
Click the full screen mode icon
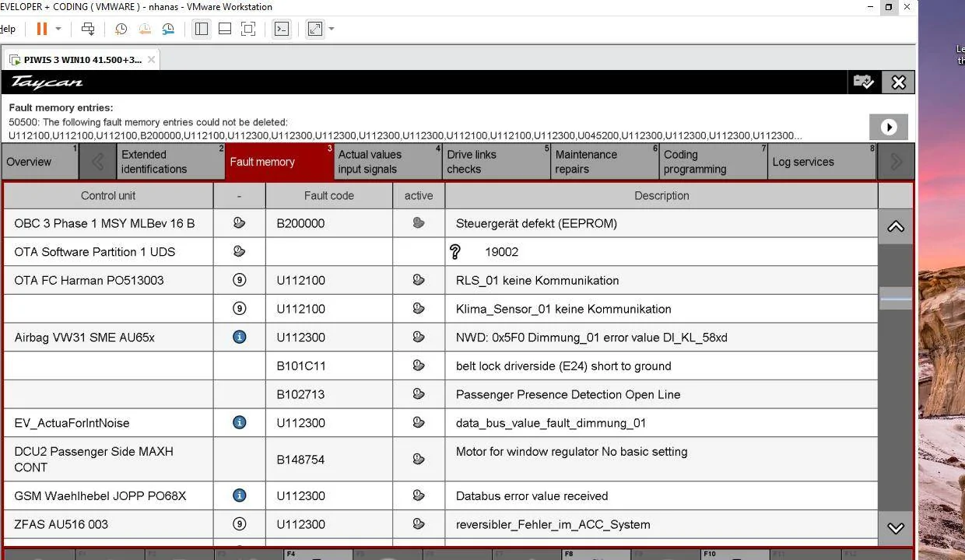tap(248, 29)
